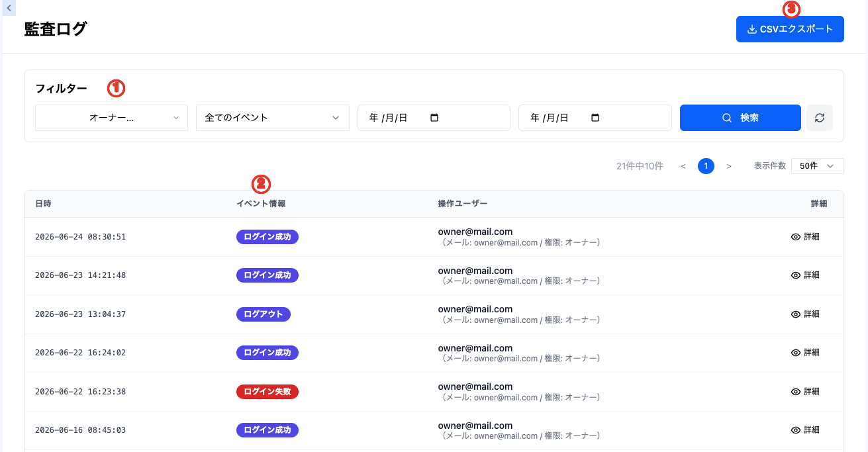This screenshot has width=868, height=452.
Task: Click the timestamp 2026-06-23 13:04:37
Action: [80, 314]
